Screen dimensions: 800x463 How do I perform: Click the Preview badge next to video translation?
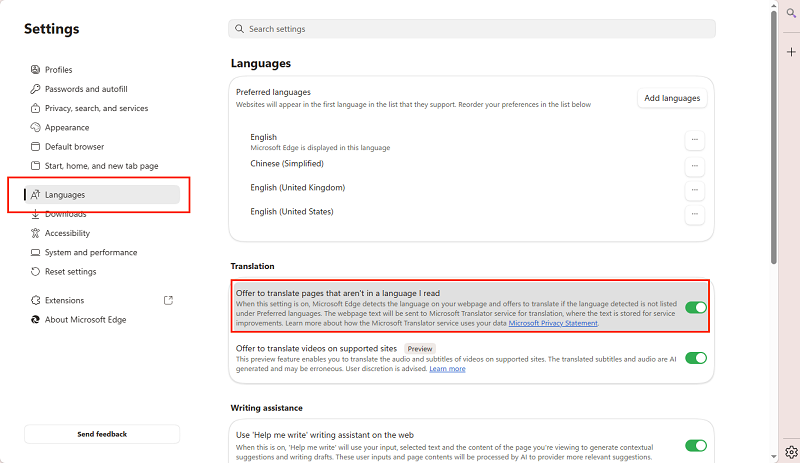[420, 349]
